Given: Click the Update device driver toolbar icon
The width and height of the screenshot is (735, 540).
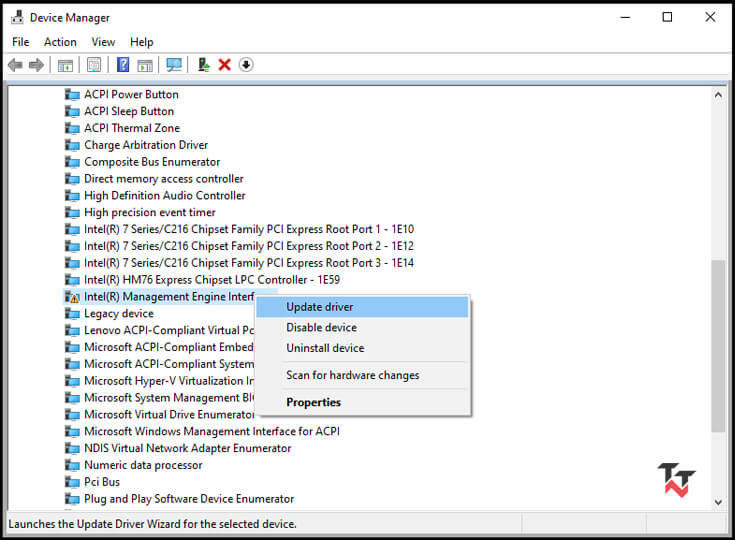Looking at the screenshot, I should (x=204, y=65).
